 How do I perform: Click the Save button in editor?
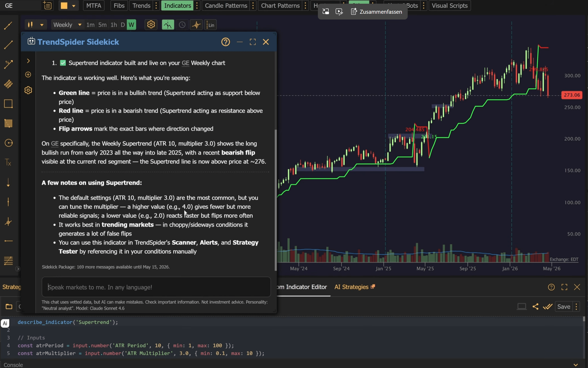pyautogui.click(x=564, y=307)
